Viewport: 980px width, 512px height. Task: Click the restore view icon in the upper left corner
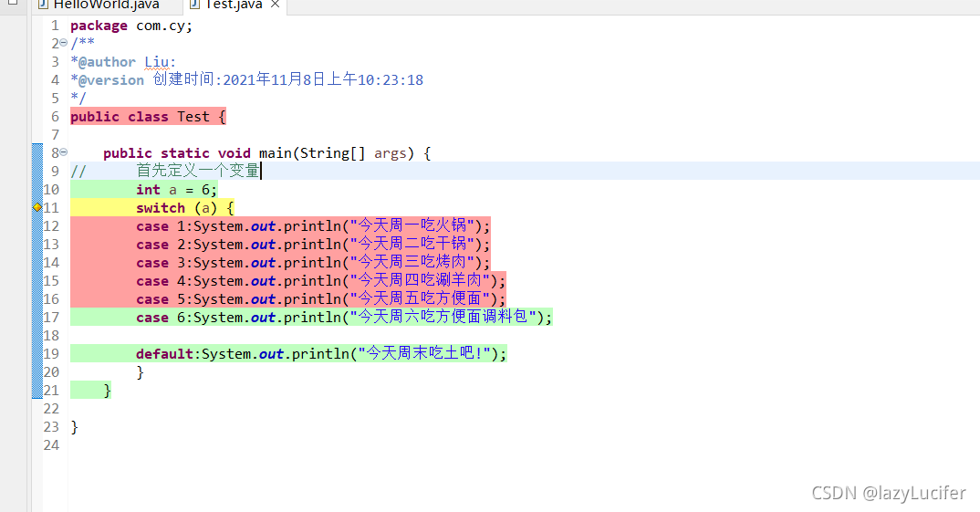tap(12, 3)
